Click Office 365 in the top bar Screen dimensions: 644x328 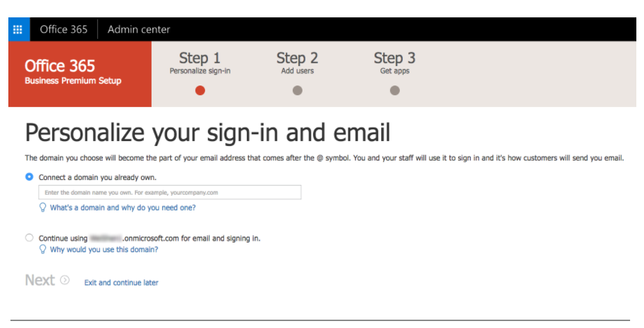pos(64,29)
